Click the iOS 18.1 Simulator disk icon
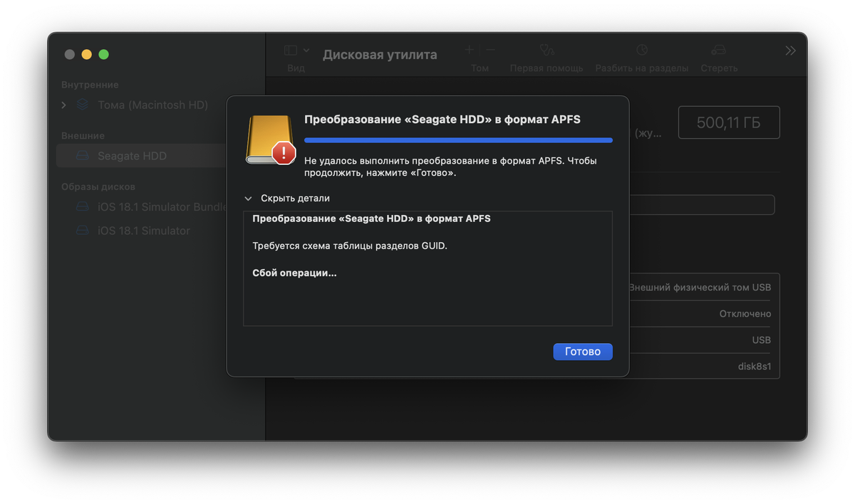This screenshot has height=504, width=855. [83, 231]
